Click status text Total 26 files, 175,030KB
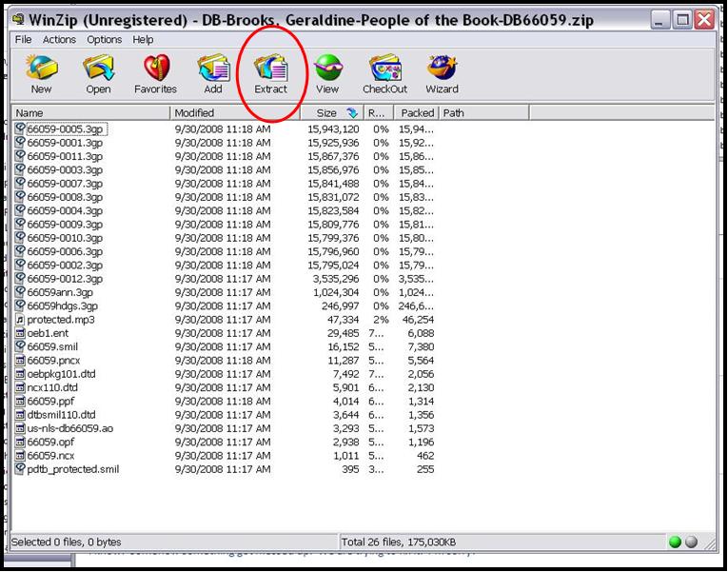This screenshot has height=572, width=728. click(x=399, y=542)
